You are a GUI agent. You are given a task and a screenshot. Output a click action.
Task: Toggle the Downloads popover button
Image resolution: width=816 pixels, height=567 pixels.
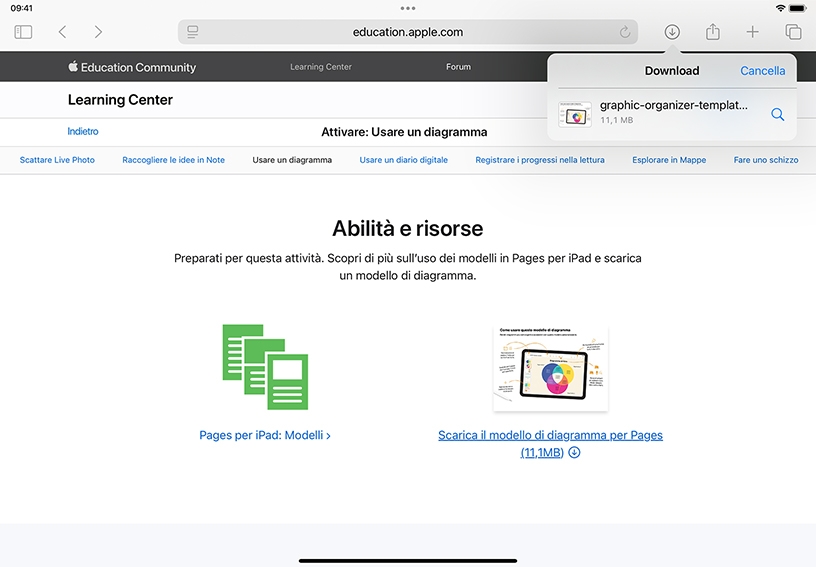click(x=672, y=32)
